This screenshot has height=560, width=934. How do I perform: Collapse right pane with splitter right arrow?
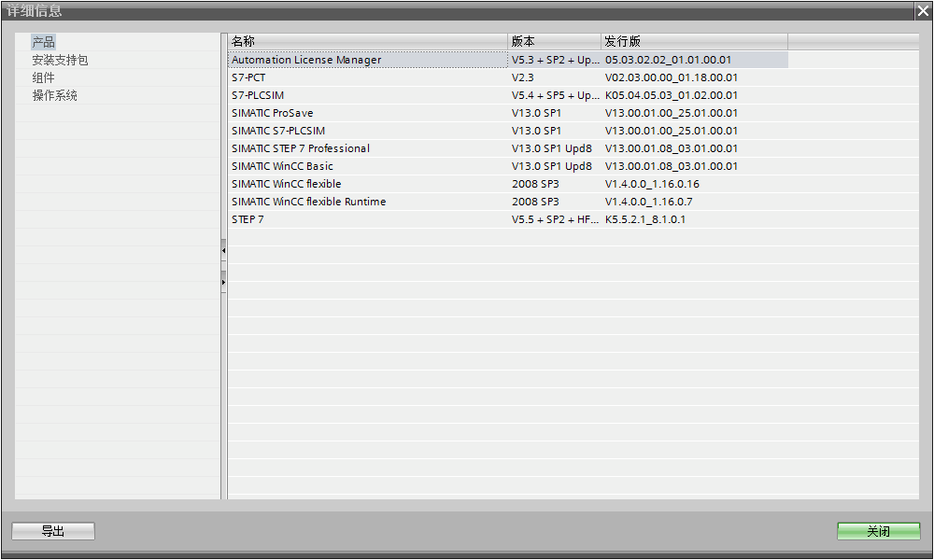pyautogui.click(x=223, y=282)
